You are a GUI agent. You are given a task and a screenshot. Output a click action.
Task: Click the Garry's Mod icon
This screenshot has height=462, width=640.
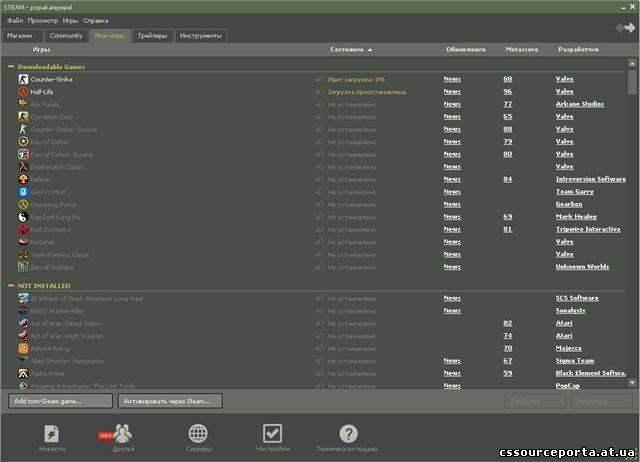point(23,192)
